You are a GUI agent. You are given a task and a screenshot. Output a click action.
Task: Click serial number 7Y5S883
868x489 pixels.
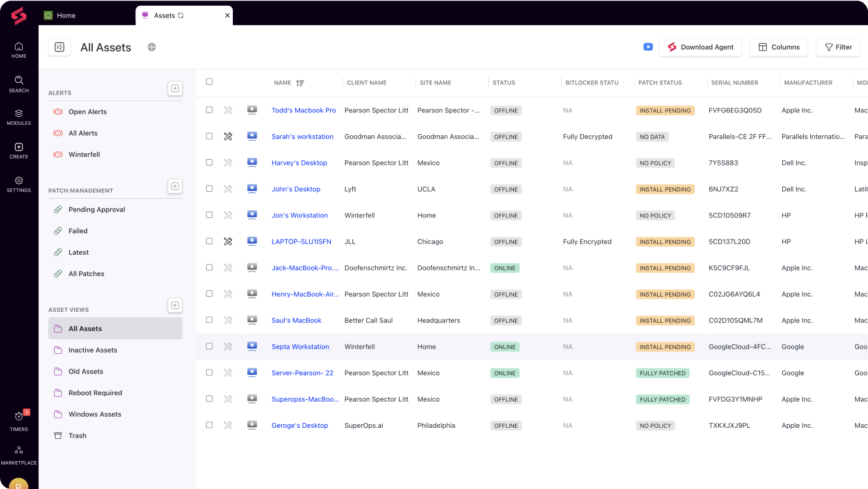(x=723, y=163)
